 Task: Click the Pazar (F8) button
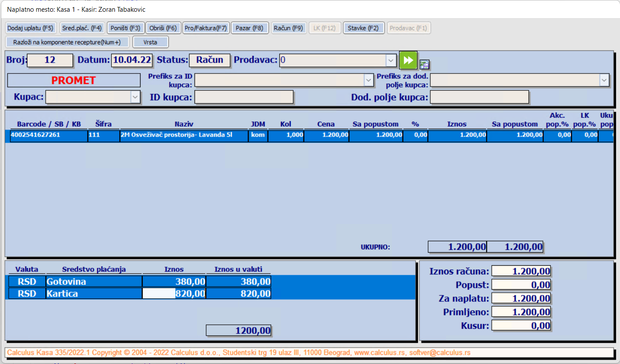pos(250,28)
